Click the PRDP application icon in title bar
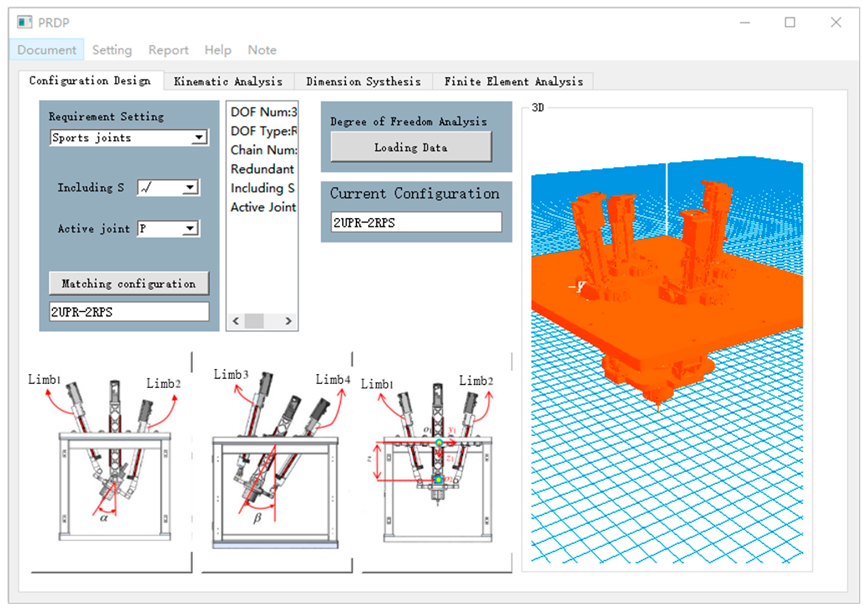The width and height of the screenshot is (868, 612). click(x=24, y=22)
